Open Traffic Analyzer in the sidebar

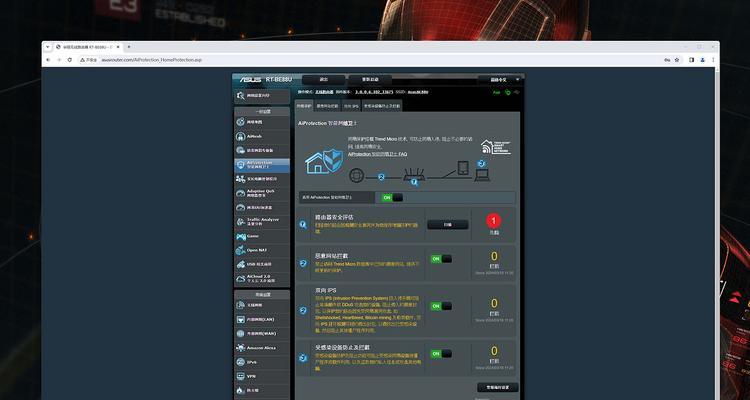[x=262, y=222]
